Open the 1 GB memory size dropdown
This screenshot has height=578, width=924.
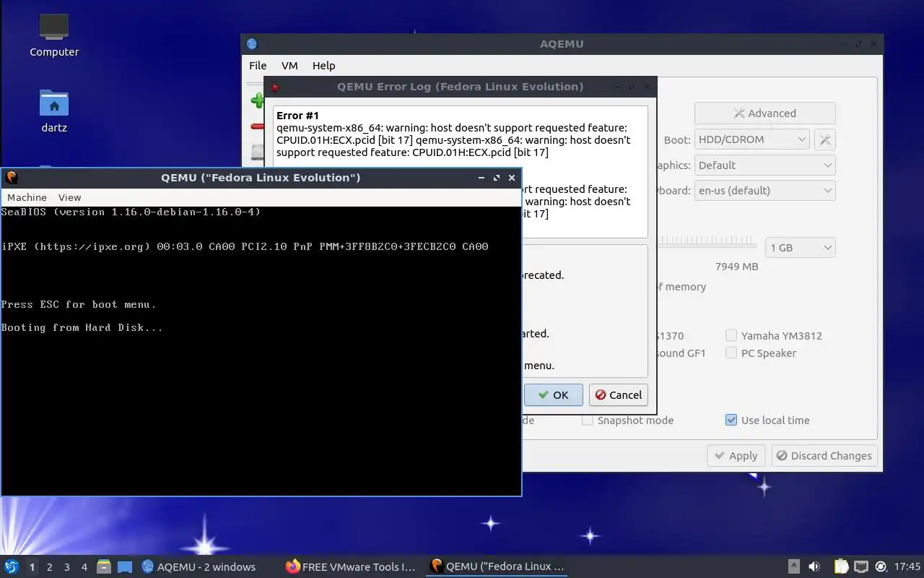(800, 247)
